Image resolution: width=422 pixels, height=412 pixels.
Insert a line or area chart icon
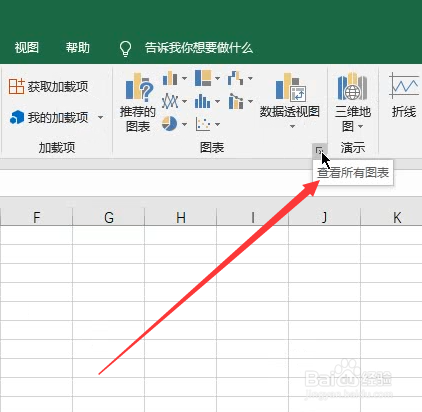170,101
